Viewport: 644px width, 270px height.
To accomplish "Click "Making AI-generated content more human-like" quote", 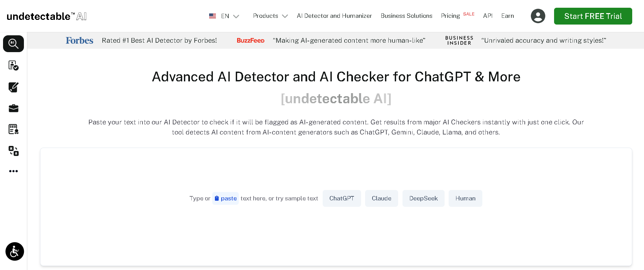I will pyautogui.click(x=349, y=40).
